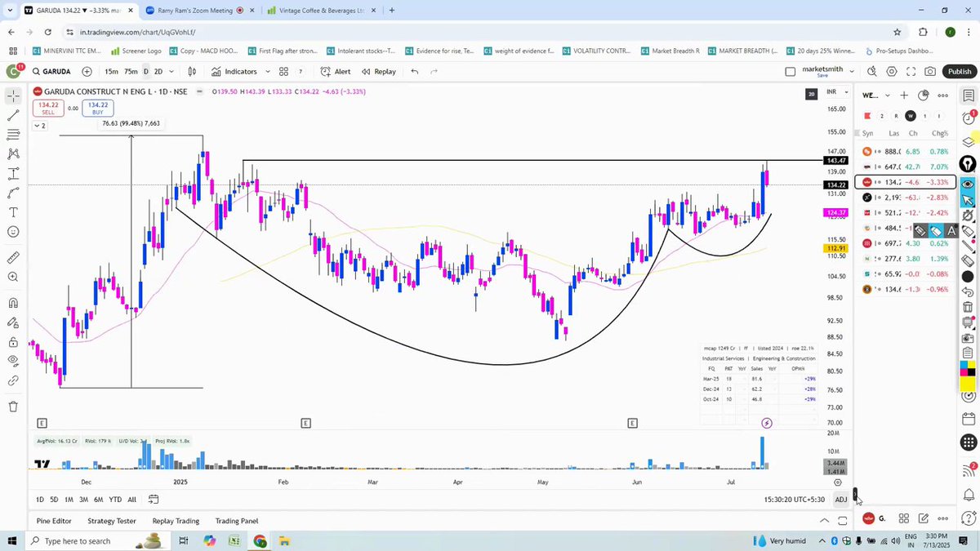Image resolution: width=980 pixels, height=551 pixels.
Task: Open the Pine Editor tab
Action: point(54,521)
